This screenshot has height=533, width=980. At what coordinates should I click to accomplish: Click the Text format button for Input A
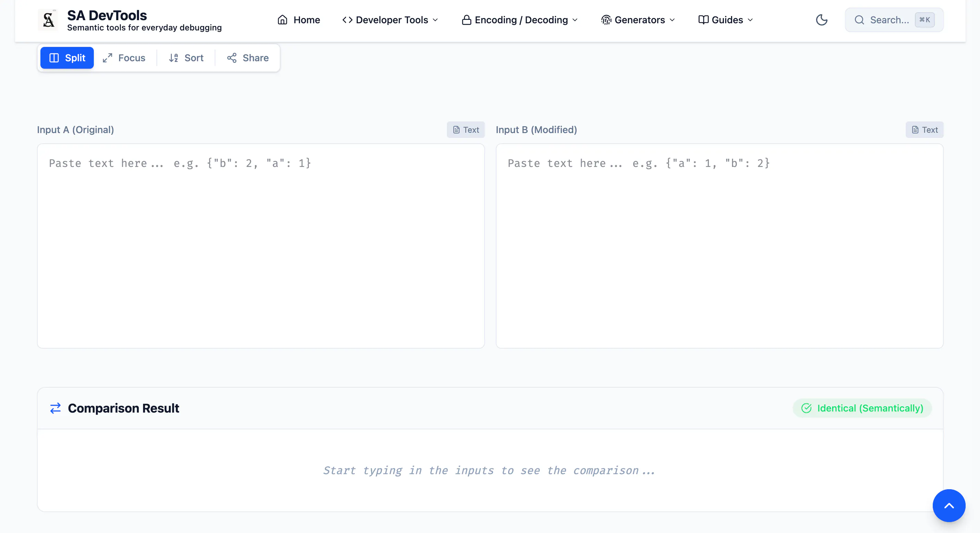466,130
